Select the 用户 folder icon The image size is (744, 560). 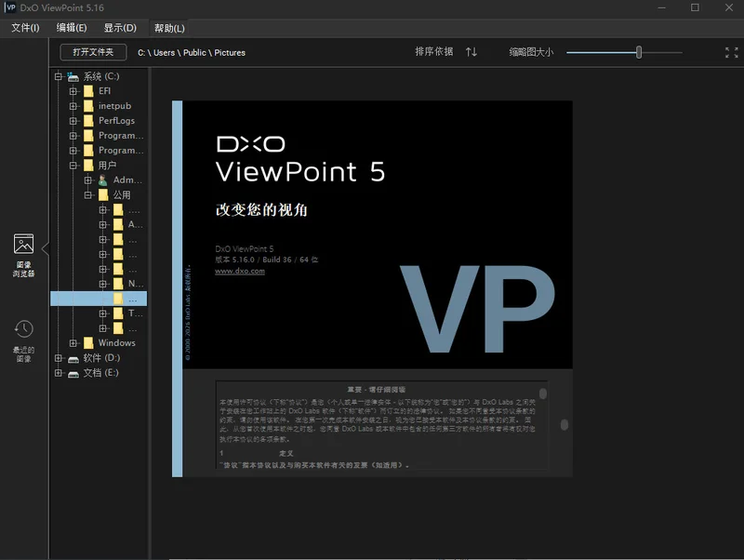click(x=88, y=166)
